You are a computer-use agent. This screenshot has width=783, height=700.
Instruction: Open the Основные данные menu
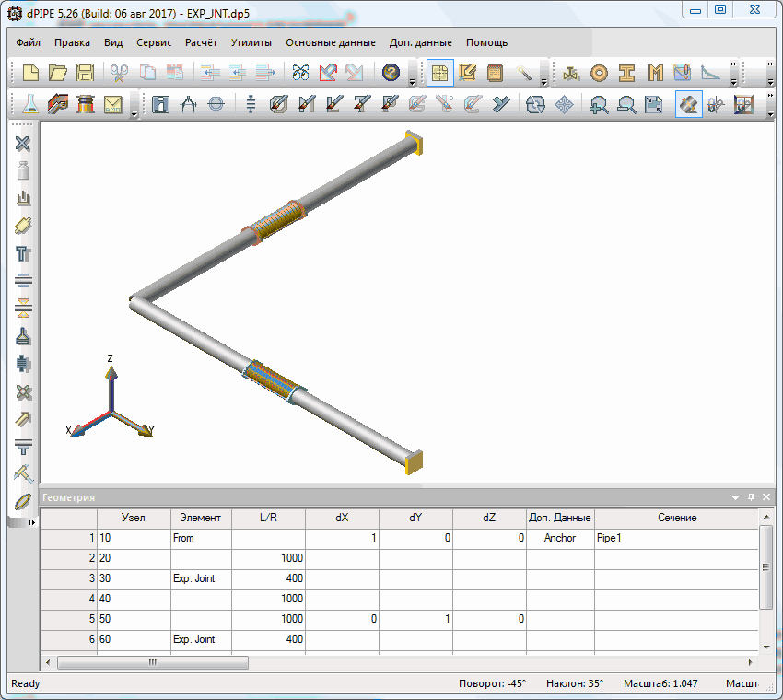click(x=330, y=42)
